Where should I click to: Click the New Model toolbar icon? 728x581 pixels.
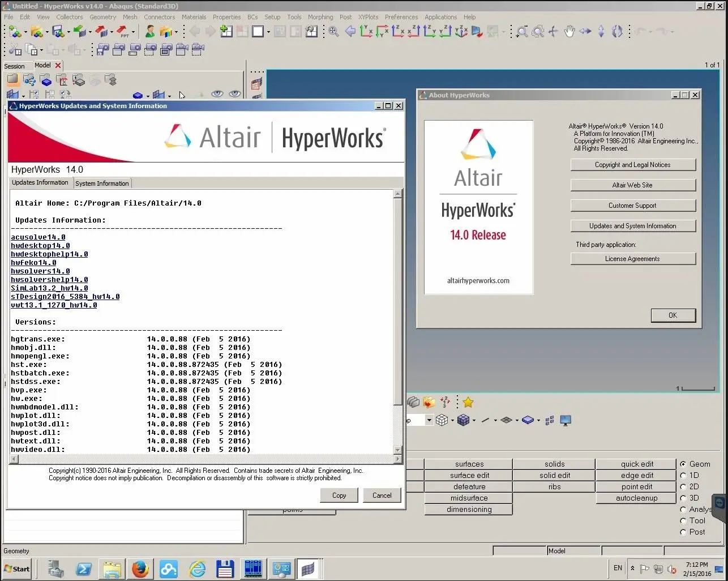click(14, 32)
